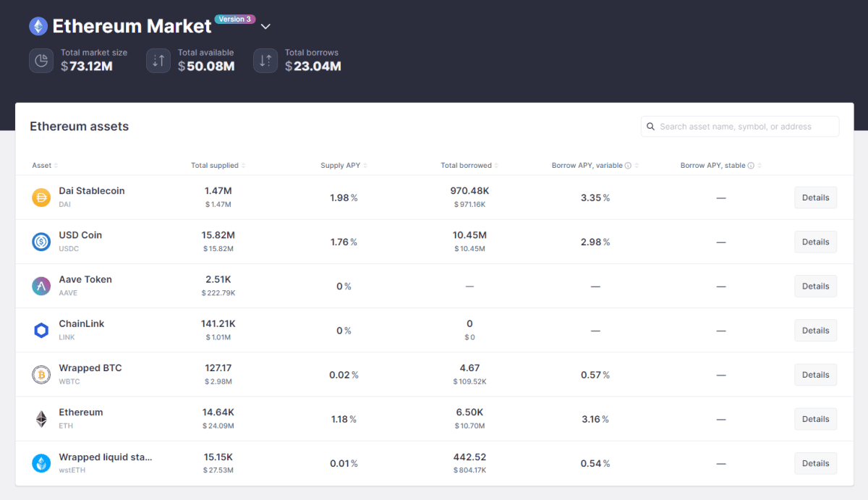Screen dimensions: 868x500
Task: Sort by the Asset column header
Action: tap(45, 166)
